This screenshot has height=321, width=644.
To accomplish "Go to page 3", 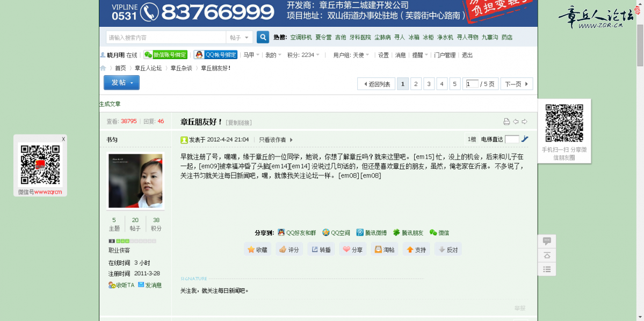I will [x=429, y=84].
